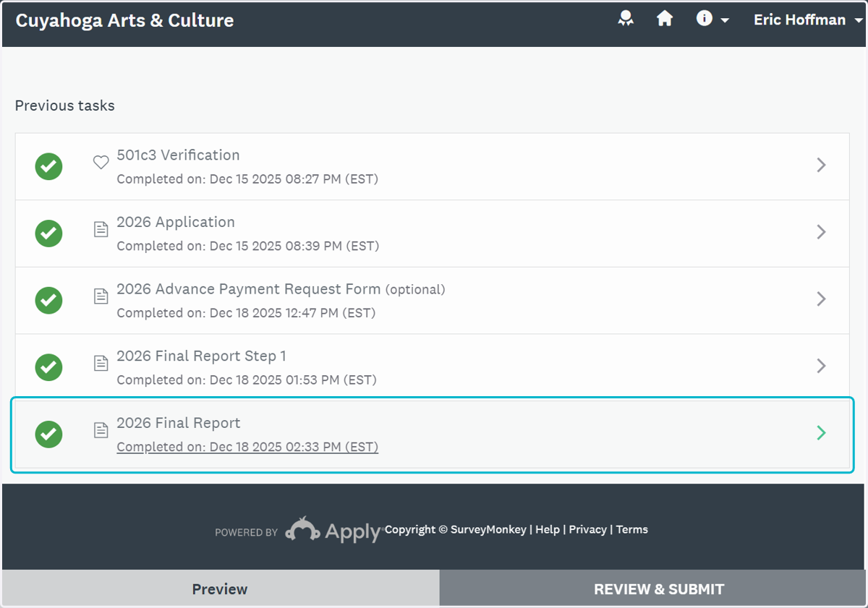Open the 2026 Final Report Step 1 task

[x=201, y=356]
